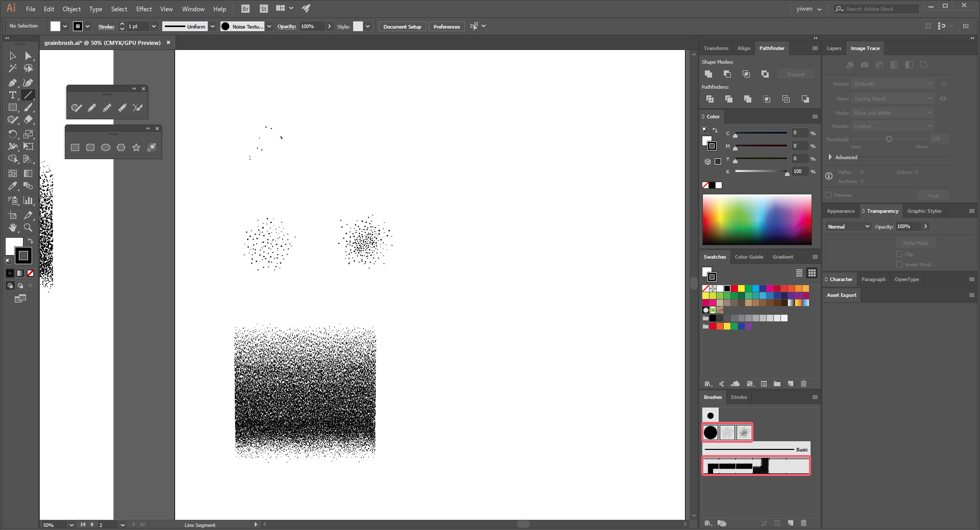Select the Selection tool arrow

pyautogui.click(x=13, y=56)
